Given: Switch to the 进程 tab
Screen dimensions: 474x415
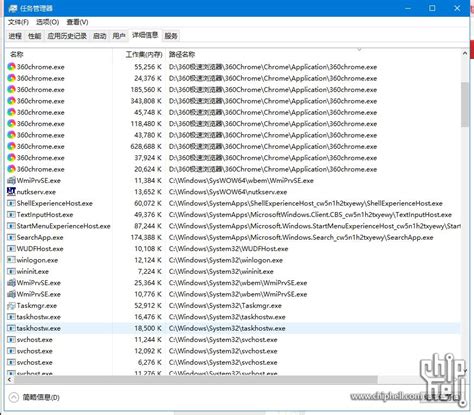Looking at the screenshot, I should coord(15,36).
